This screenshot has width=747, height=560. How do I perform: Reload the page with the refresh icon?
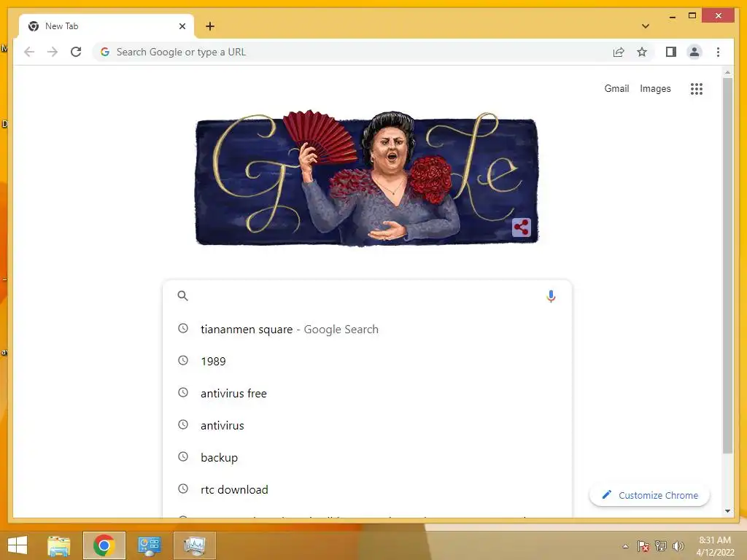tap(76, 52)
